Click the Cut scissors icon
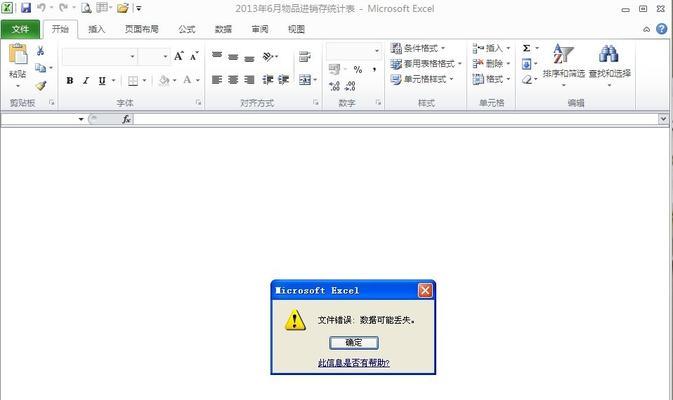The image size is (673, 400). pyautogui.click(x=40, y=51)
